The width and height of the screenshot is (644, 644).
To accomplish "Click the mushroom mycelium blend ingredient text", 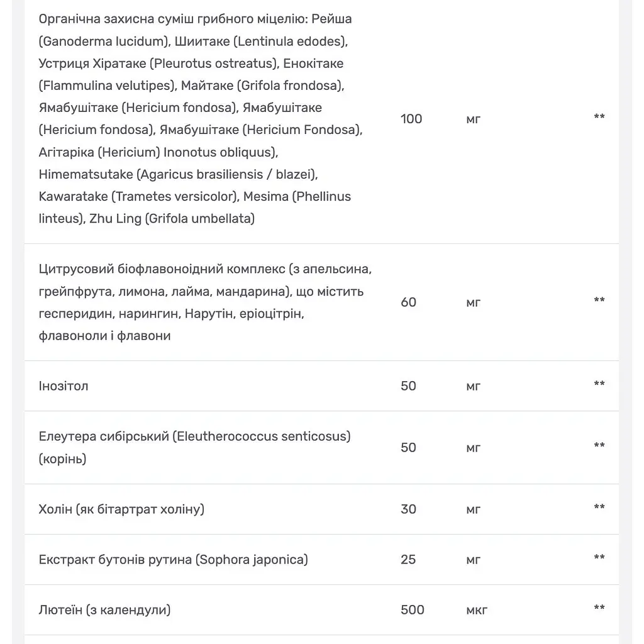I will (201, 119).
